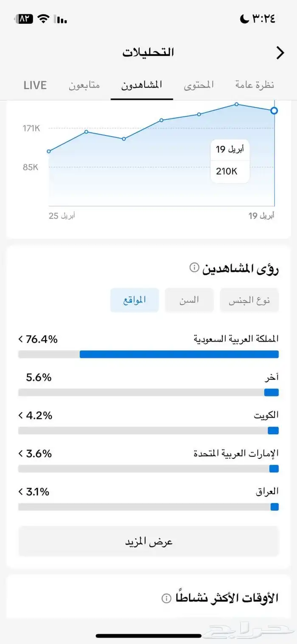Select the نوع الجنس filter chip

point(249,300)
